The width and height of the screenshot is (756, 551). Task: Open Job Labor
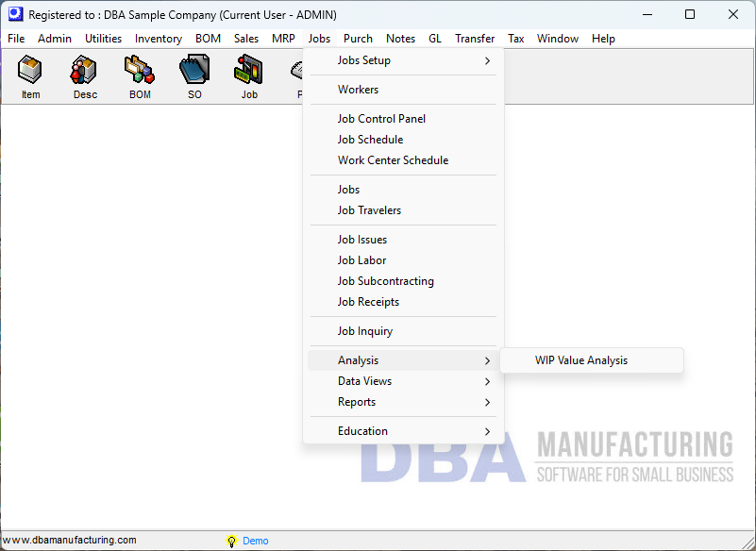404,260
